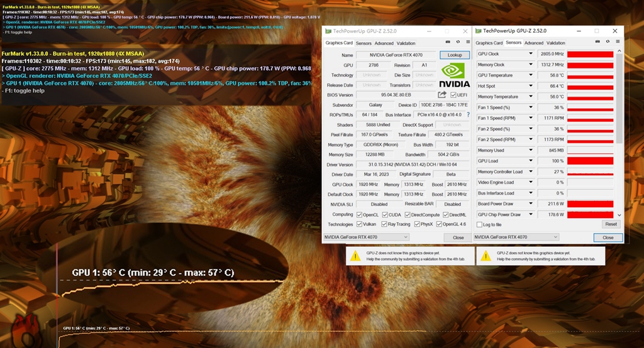The width and height of the screenshot is (644, 348).
Task: Click the screenshot camera icon in Graphics Card GPU-Z window
Action: (x=448, y=42)
